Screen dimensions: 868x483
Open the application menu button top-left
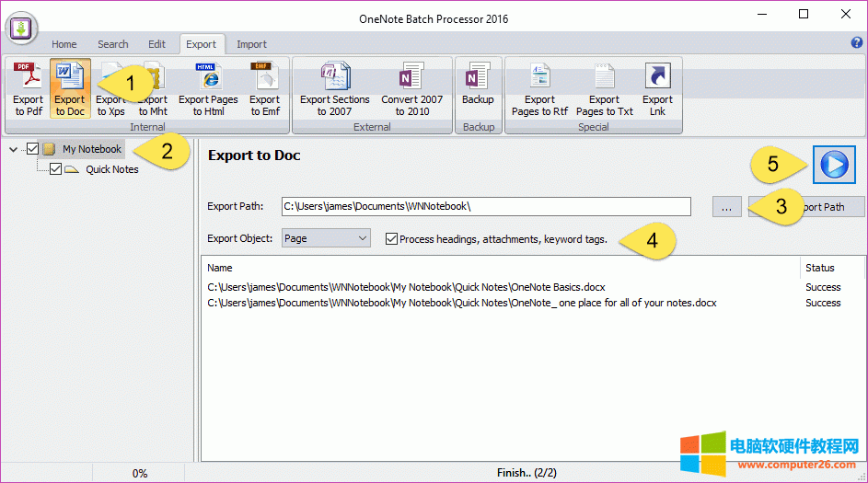tap(21, 29)
